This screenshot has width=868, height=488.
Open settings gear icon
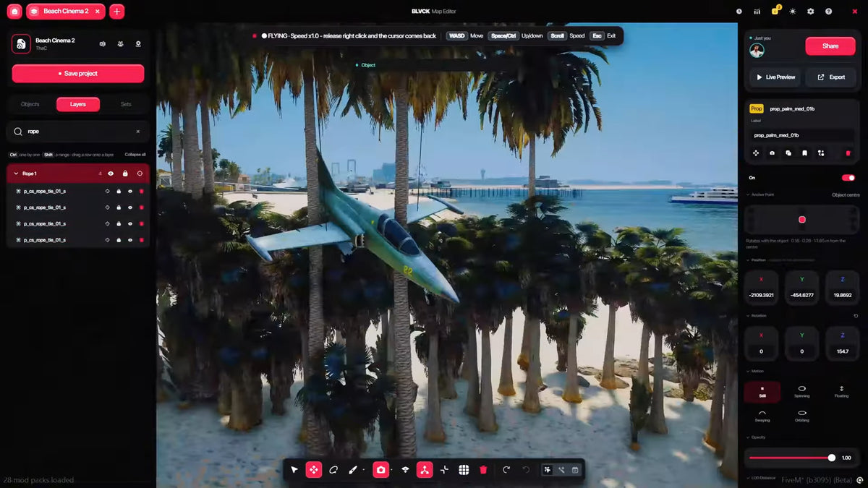click(811, 12)
